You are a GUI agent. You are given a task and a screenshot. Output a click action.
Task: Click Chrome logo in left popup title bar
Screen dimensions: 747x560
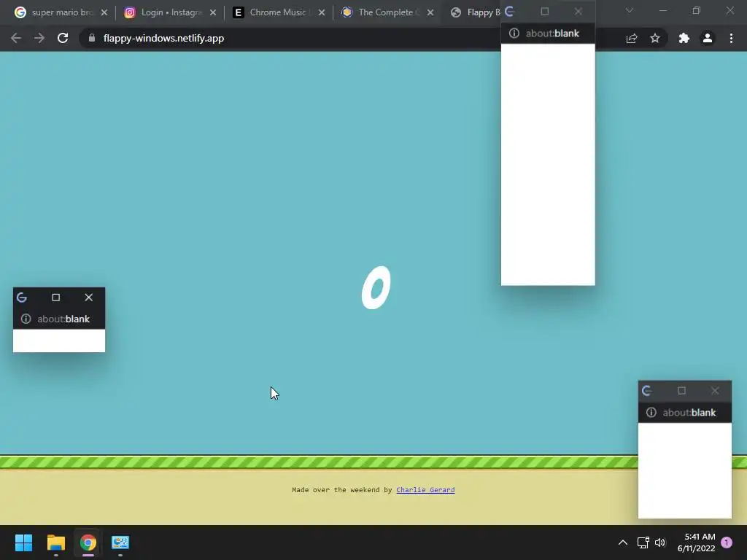22,297
